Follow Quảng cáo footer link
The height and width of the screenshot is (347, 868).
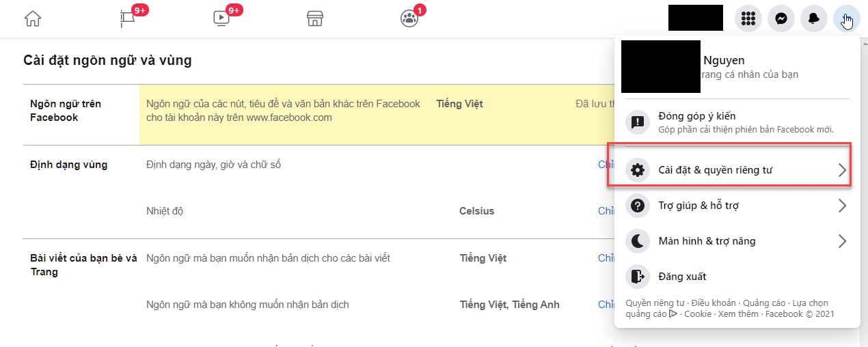click(x=765, y=303)
